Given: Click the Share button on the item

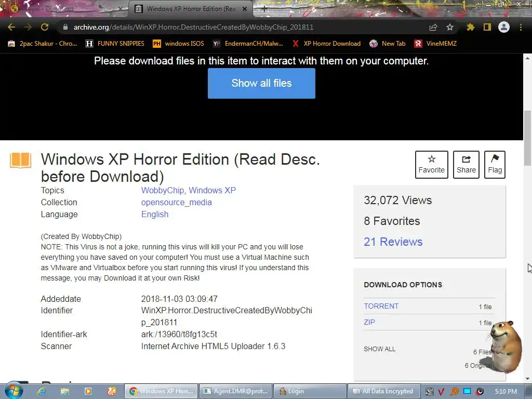Looking at the screenshot, I should click(x=466, y=165).
